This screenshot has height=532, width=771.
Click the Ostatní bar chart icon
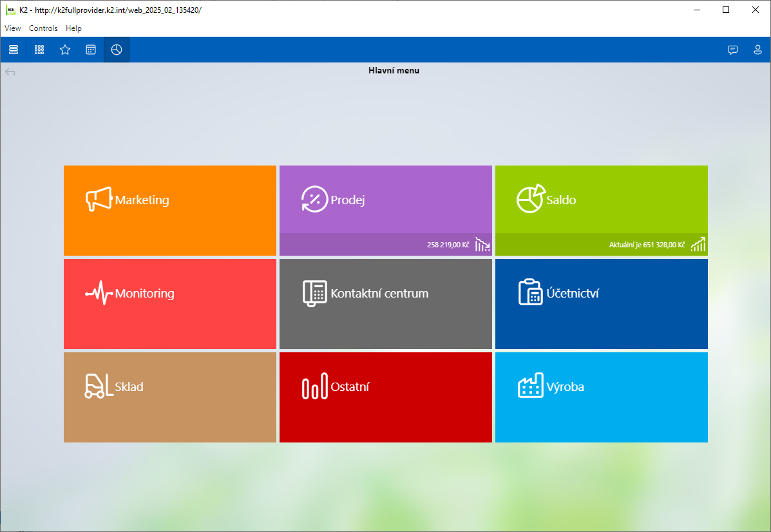315,386
